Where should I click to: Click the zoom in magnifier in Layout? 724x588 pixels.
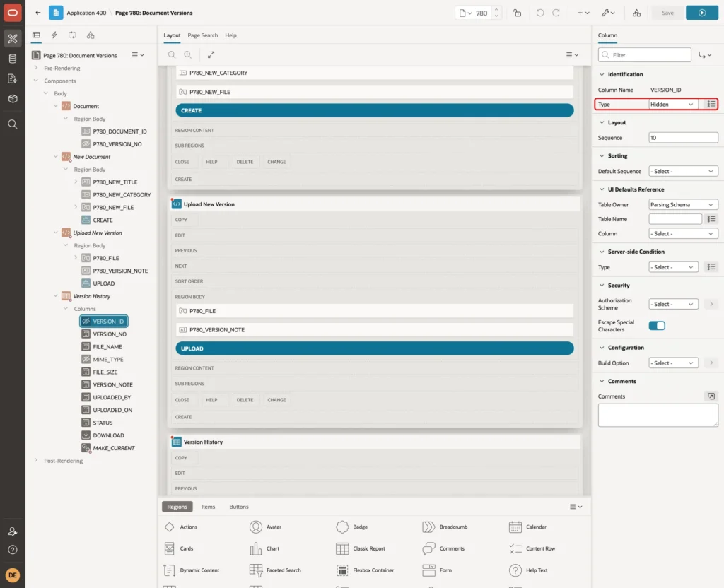(x=188, y=54)
